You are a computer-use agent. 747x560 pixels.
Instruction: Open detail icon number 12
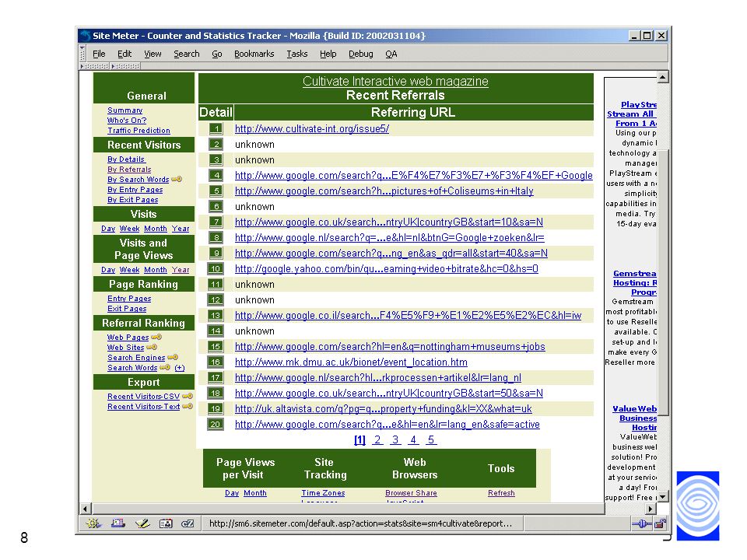click(216, 300)
